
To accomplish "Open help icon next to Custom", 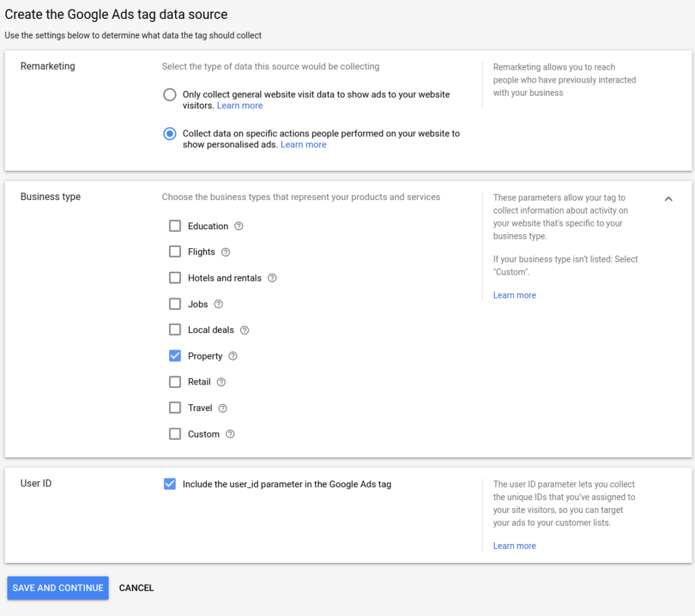I will click(x=230, y=434).
